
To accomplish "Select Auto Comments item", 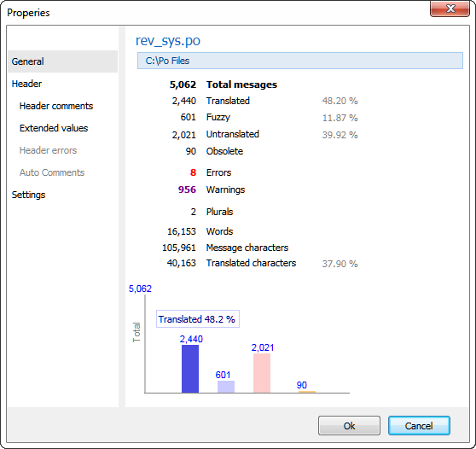I will pyautogui.click(x=52, y=172).
